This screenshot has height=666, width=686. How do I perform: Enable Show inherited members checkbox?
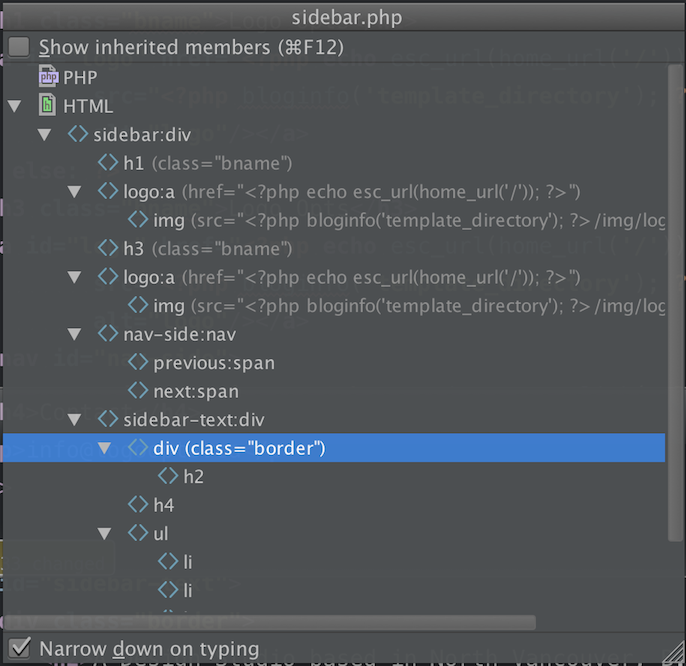point(19,47)
